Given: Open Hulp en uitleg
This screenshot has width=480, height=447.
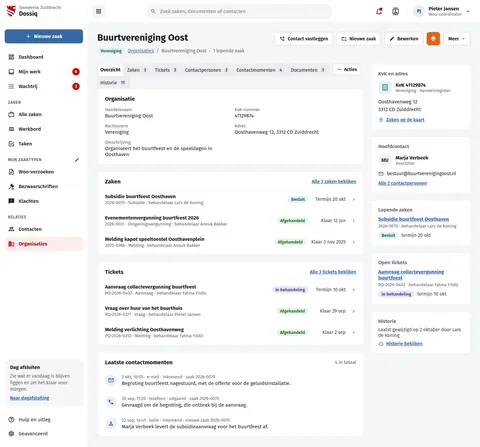Looking at the screenshot, I should pyautogui.click(x=44, y=420).
